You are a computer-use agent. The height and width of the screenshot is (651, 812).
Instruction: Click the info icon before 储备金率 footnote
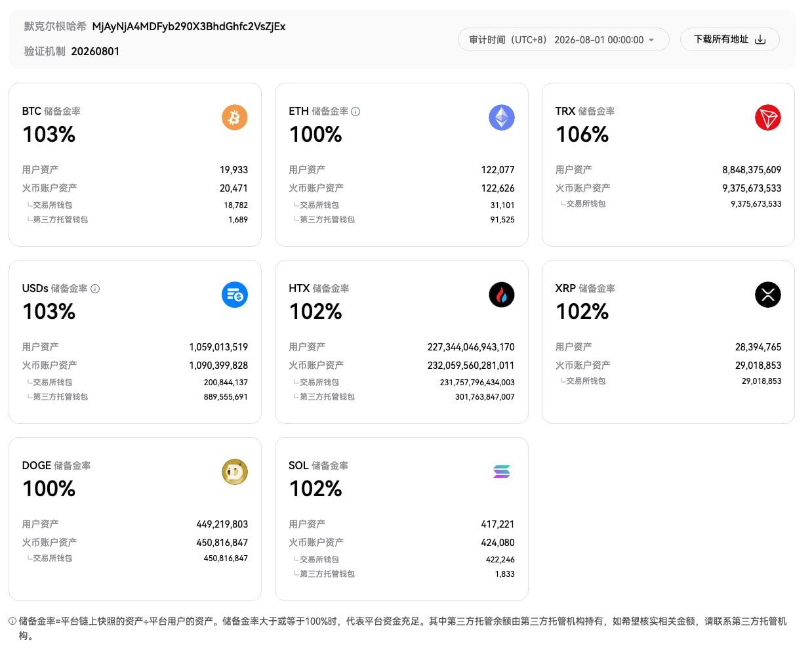pos(12,621)
